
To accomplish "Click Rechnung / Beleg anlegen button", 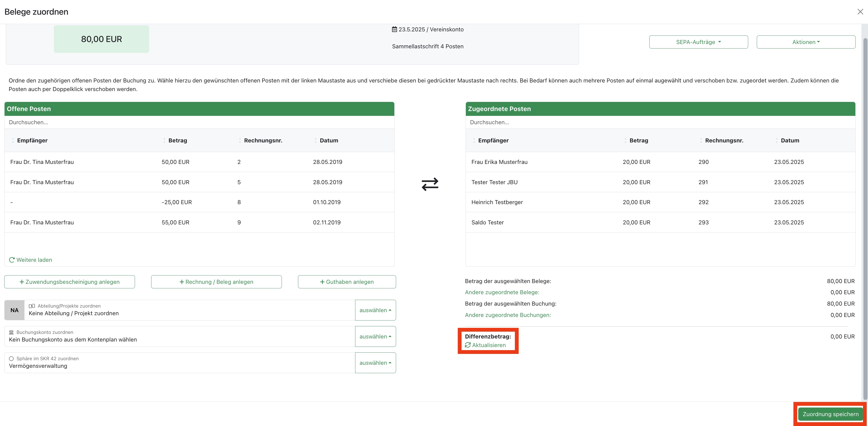I will coord(216,282).
